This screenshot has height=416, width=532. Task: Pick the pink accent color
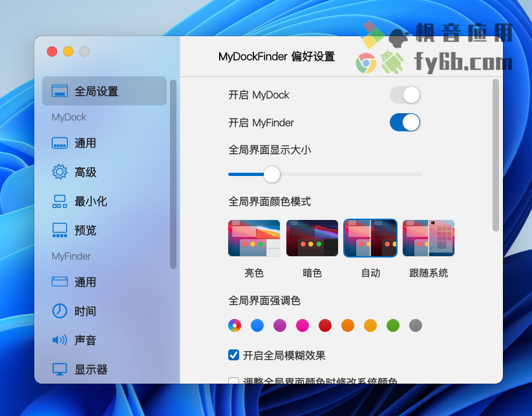click(x=303, y=325)
